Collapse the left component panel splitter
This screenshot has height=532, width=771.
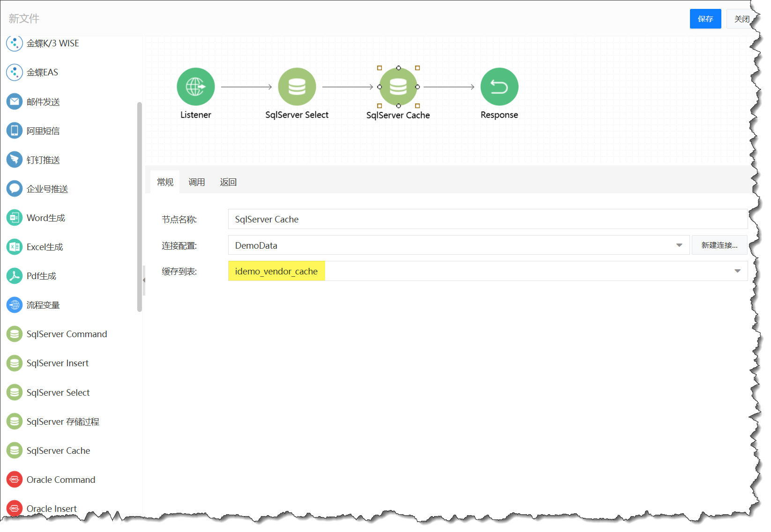144,280
